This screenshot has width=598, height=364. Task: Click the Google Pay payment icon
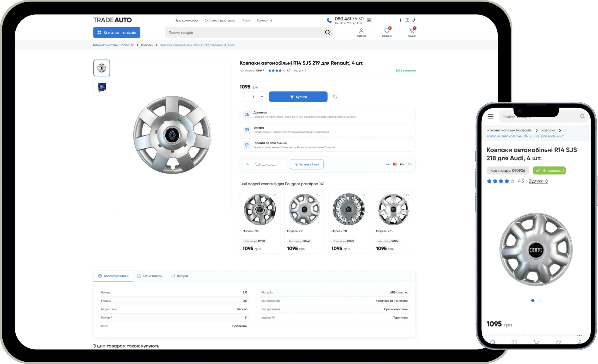410,164
